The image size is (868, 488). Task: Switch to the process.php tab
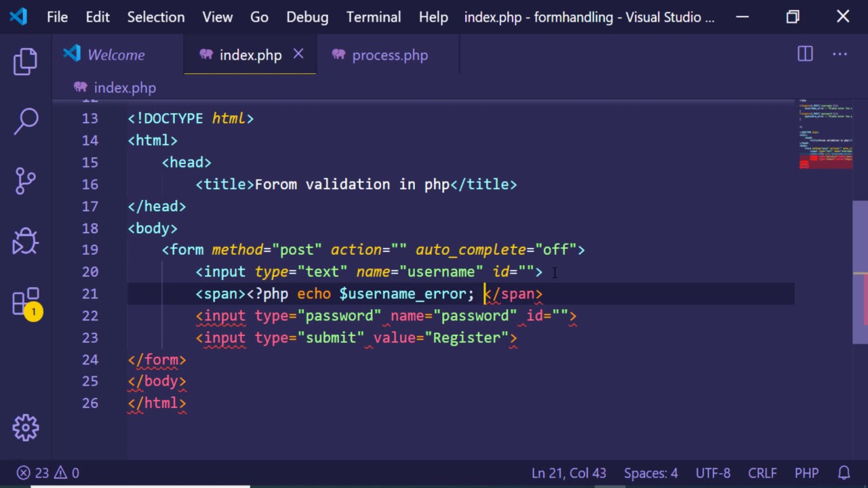[x=389, y=56]
